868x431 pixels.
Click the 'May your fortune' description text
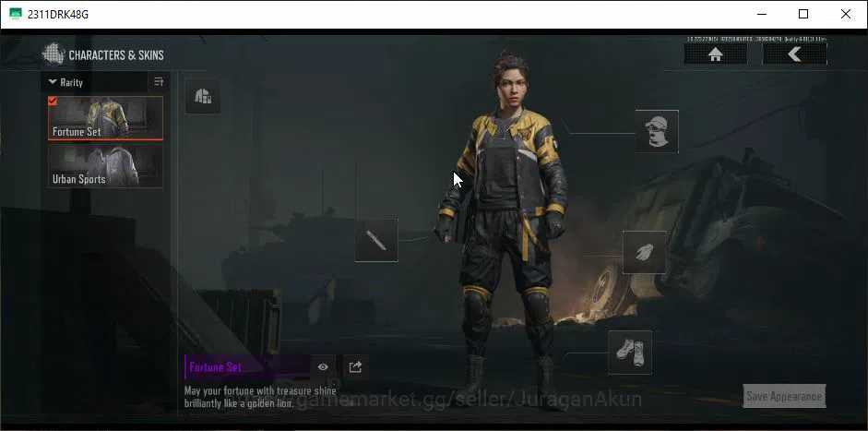click(260, 397)
